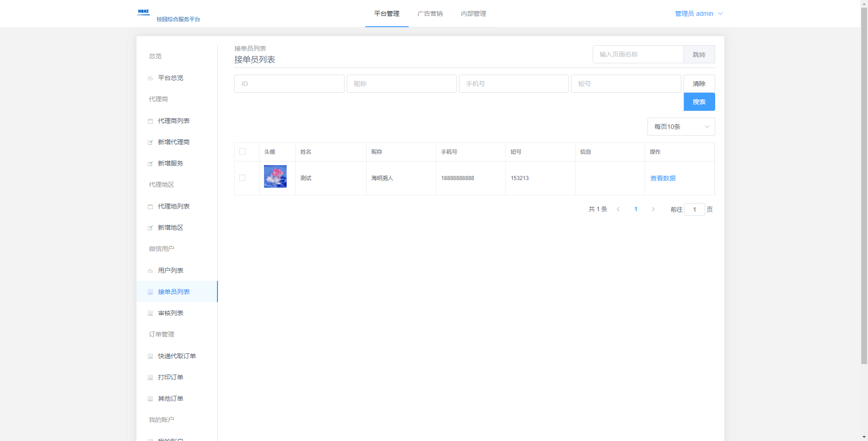Toggle the select-all checkbox in table header

coord(242,152)
